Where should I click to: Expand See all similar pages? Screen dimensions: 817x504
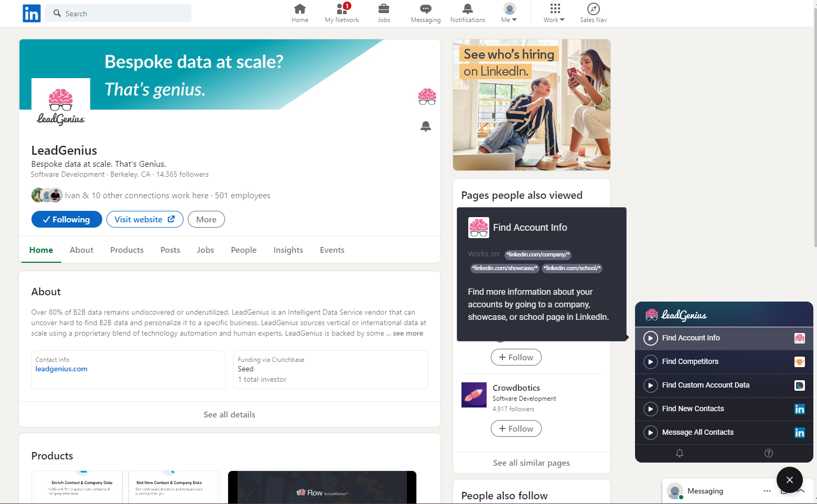point(532,463)
